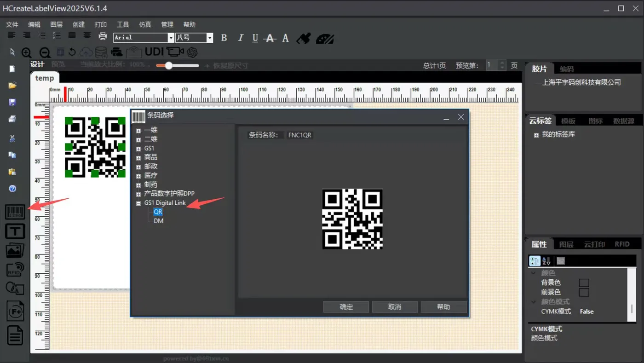Click the rotate/undo arrow icon
This screenshot has width=644, height=363.
point(72,52)
